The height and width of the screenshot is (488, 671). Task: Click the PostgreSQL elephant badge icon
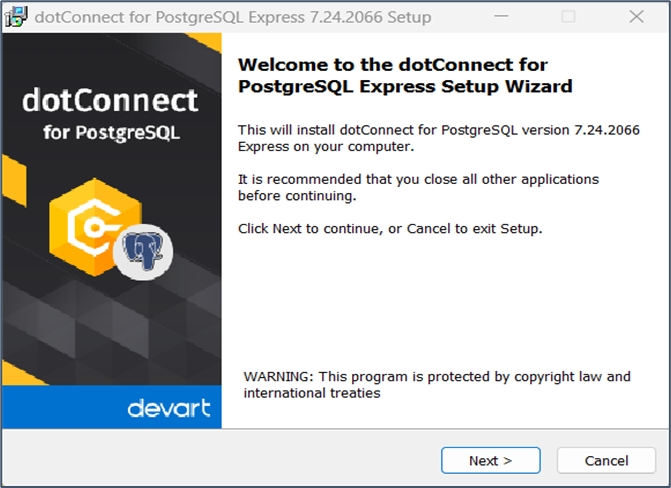(x=143, y=251)
